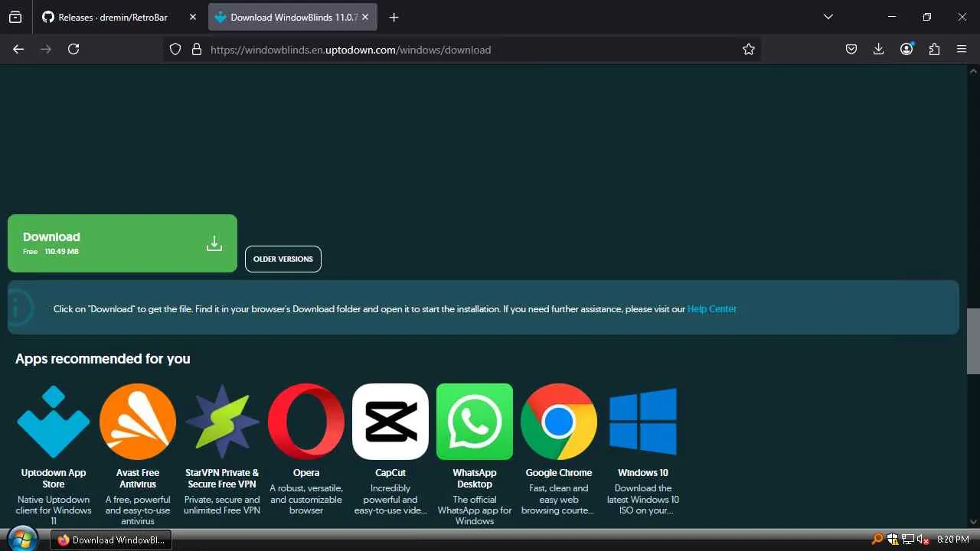The width and height of the screenshot is (980, 551).
Task: Click the Opera title link
Action: tap(306, 473)
